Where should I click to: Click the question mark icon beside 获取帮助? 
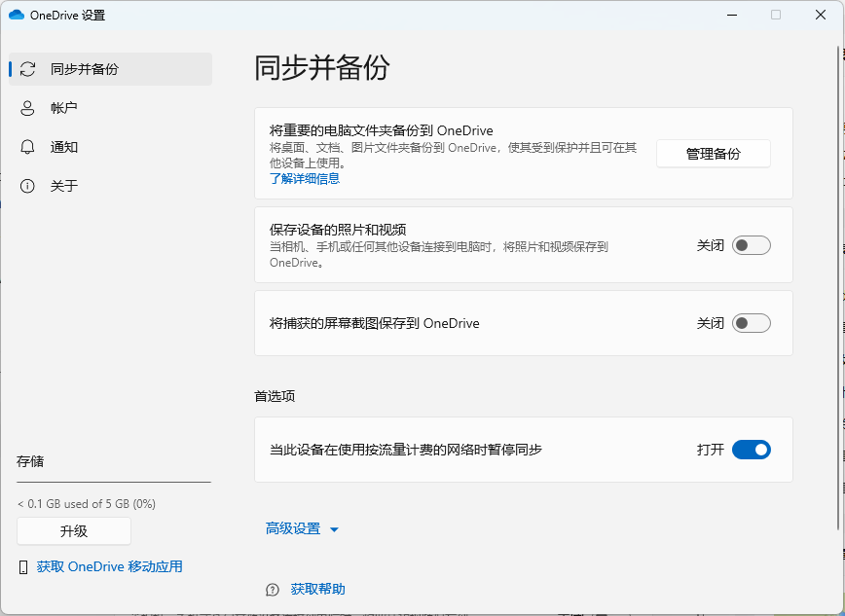click(273, 589)
